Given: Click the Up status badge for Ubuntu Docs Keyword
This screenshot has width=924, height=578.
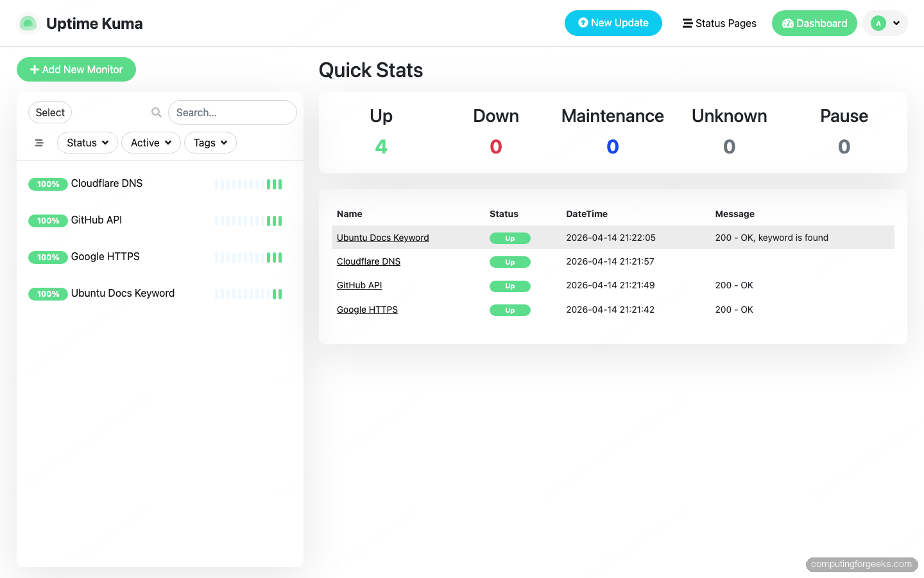Looking at the screenshot, I should click(510, 238).
